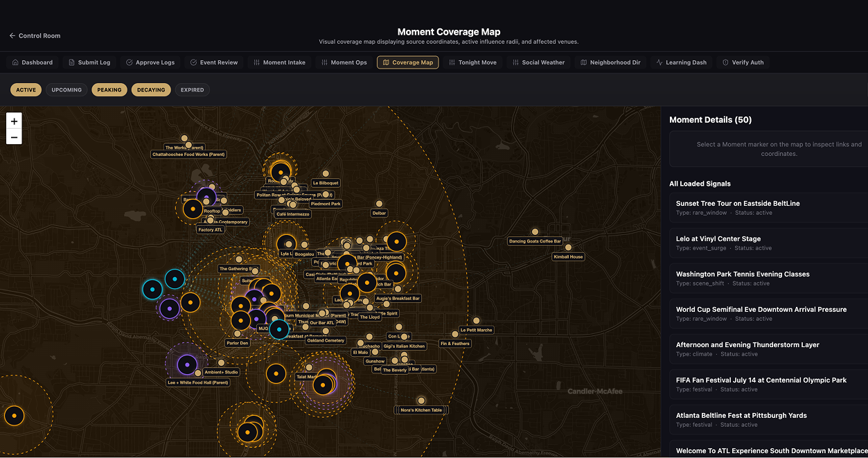Select the Fin & Feathers venue dot
The width and height of the screenshot is (868, 458).
455,334
